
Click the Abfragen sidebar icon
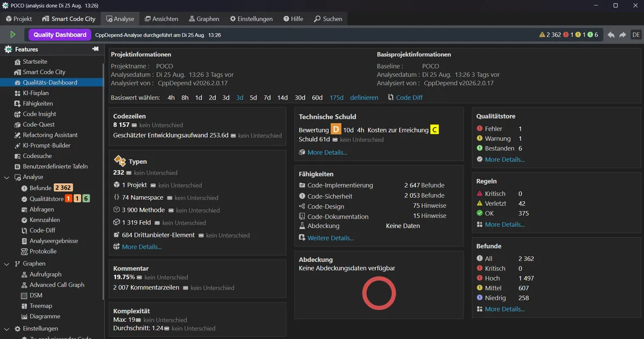point(24,210)
